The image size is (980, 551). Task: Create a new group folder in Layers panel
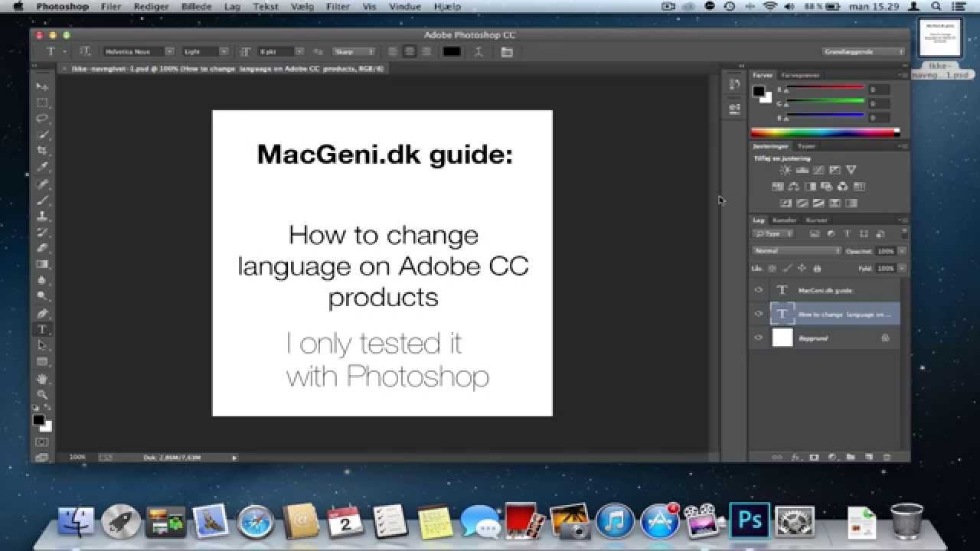(x=850, y=457)
